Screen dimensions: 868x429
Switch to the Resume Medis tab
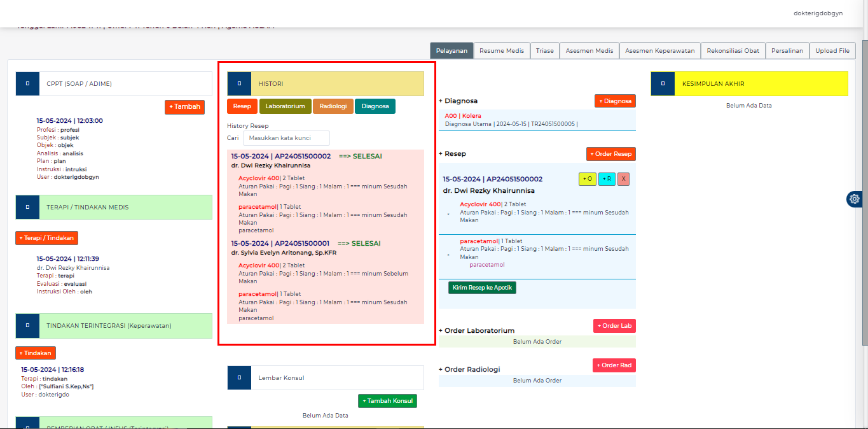(x=502, y=50)
